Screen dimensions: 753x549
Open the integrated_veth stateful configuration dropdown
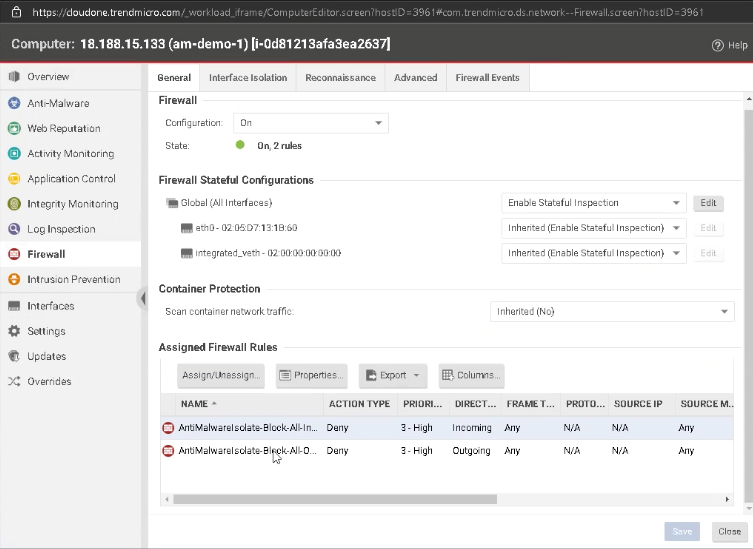[x=594, y=253]
